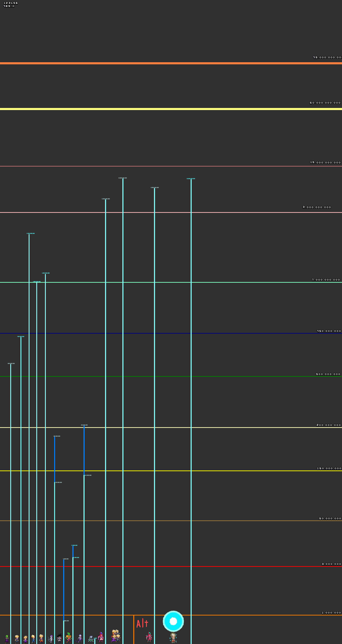Click the 3.000.000 scale label

point(331,564)
